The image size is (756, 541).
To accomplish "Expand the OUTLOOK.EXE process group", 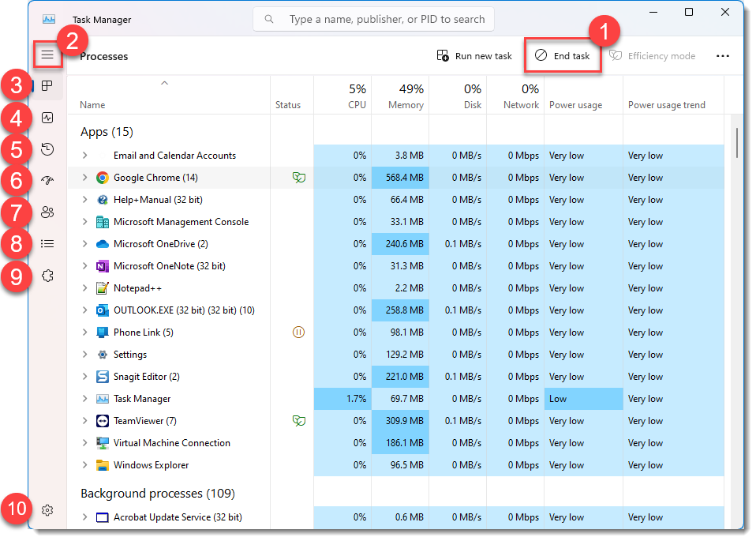I will point(86,310).
